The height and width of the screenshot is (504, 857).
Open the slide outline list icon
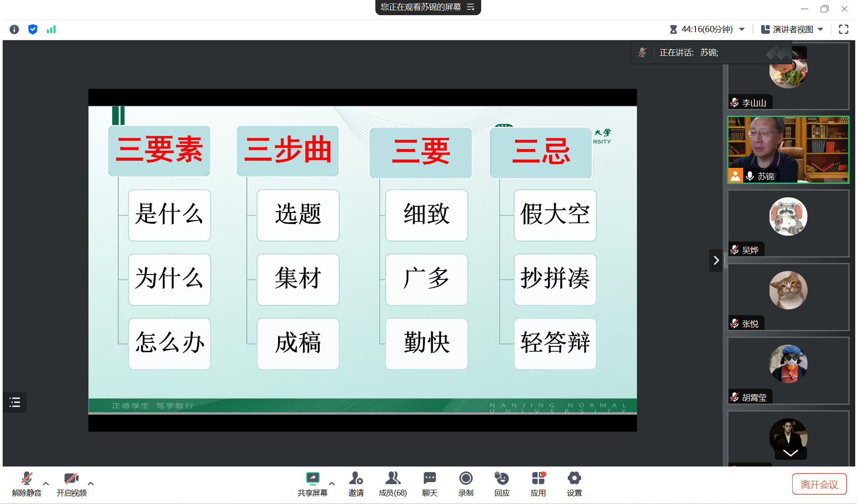15,402
